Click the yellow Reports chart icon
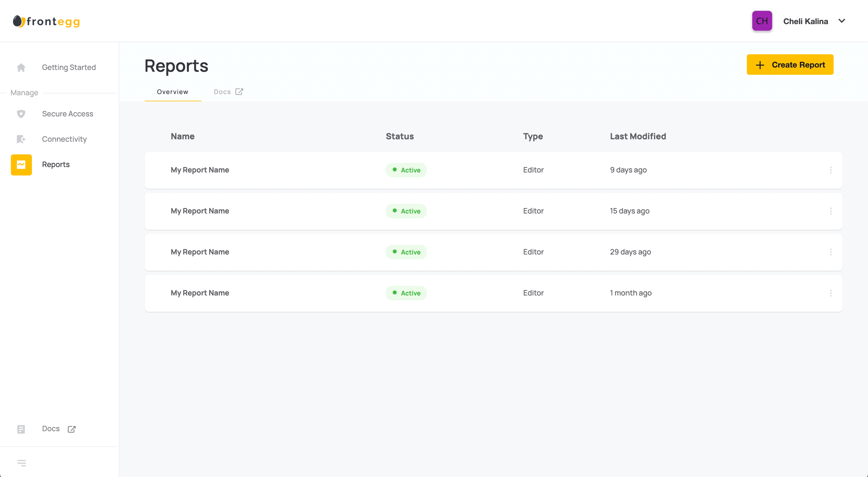Viewport: 868px width, 477px height. pos(21,165)
